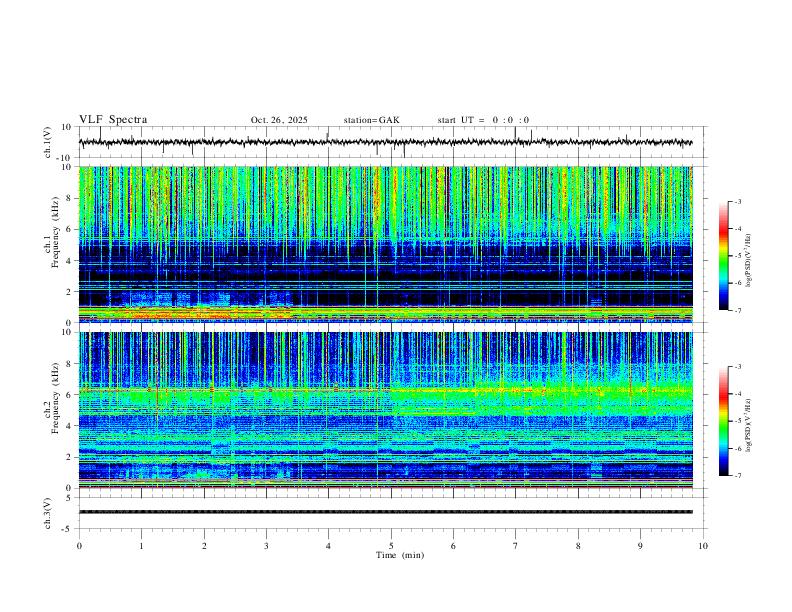Screen dimensions: 792x612
Task: Click the "station=GAK" label
Action: click(371, 120)
